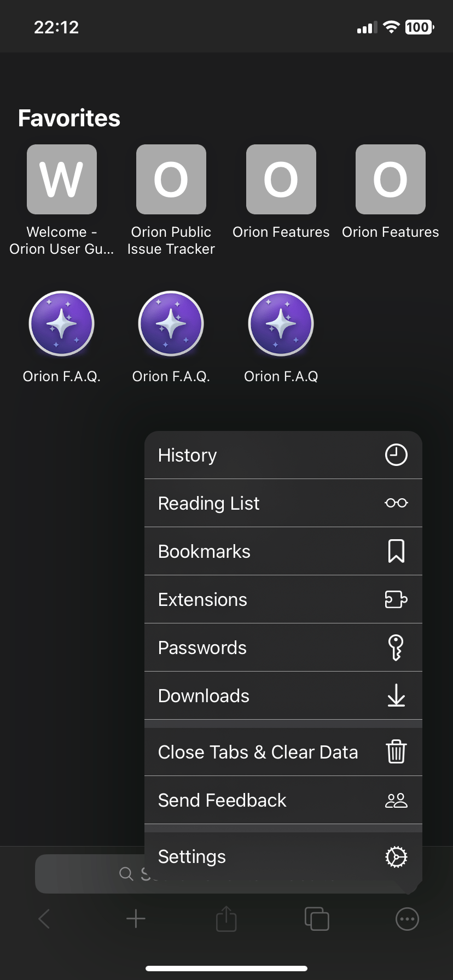
Task: Click the Send Feedback people icon
Action: (x=397, y=800)
